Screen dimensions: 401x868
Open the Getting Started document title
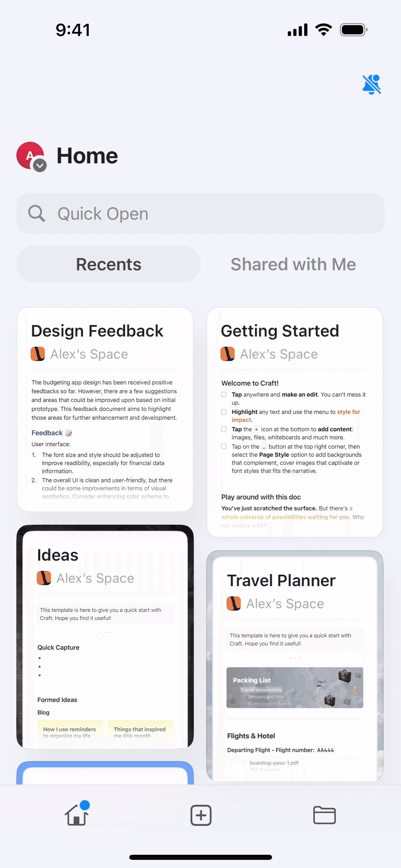click(x=280, y=331)
